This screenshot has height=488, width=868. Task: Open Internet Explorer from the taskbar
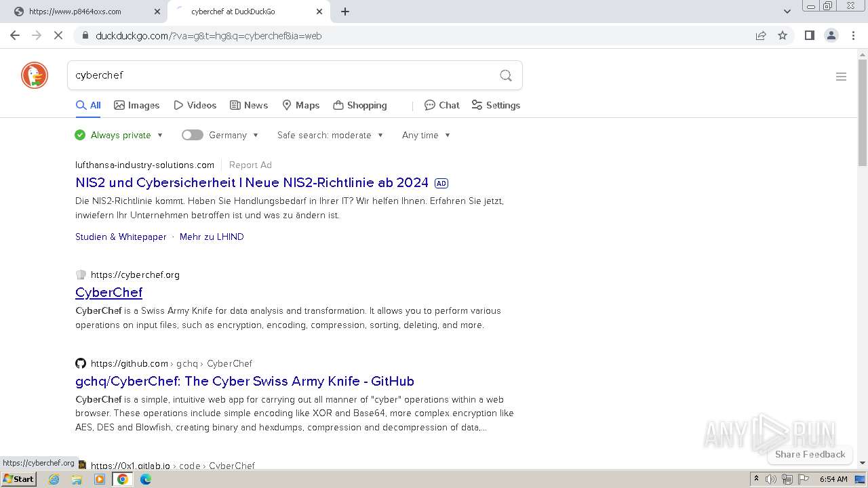point(54,479)
